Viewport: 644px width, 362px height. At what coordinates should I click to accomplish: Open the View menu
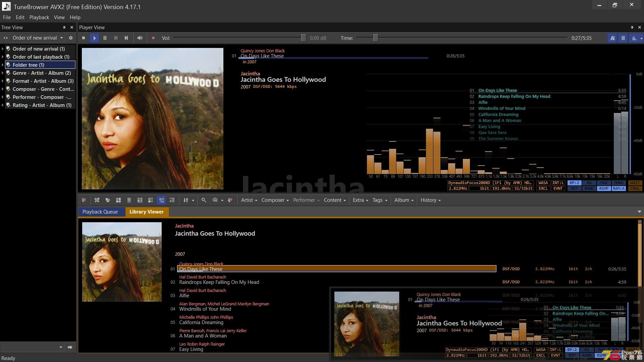[x=59, y=17]
